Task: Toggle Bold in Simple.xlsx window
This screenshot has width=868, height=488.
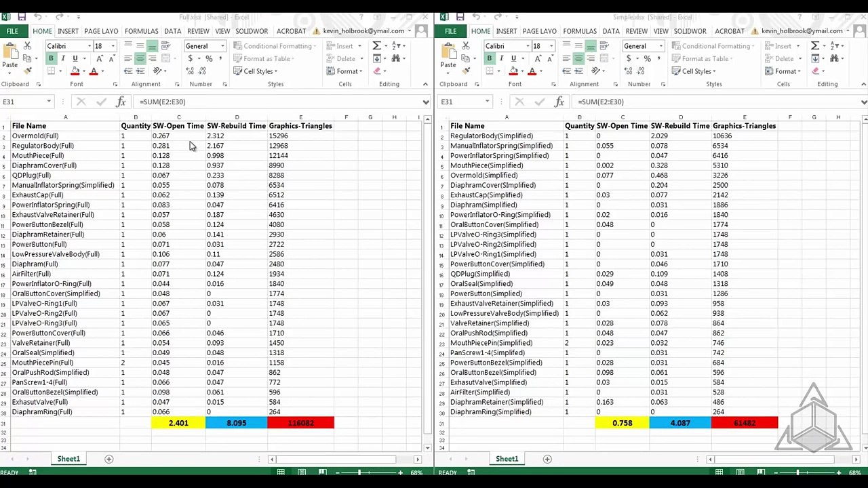Action: point(489,59)
